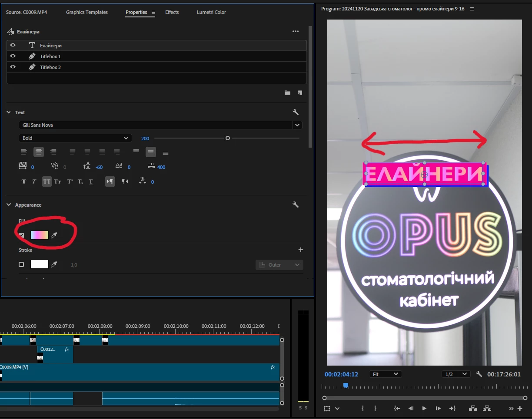Toggle subscript text style
The height and width of the screenshot is (419, 532).
[80, 181]
